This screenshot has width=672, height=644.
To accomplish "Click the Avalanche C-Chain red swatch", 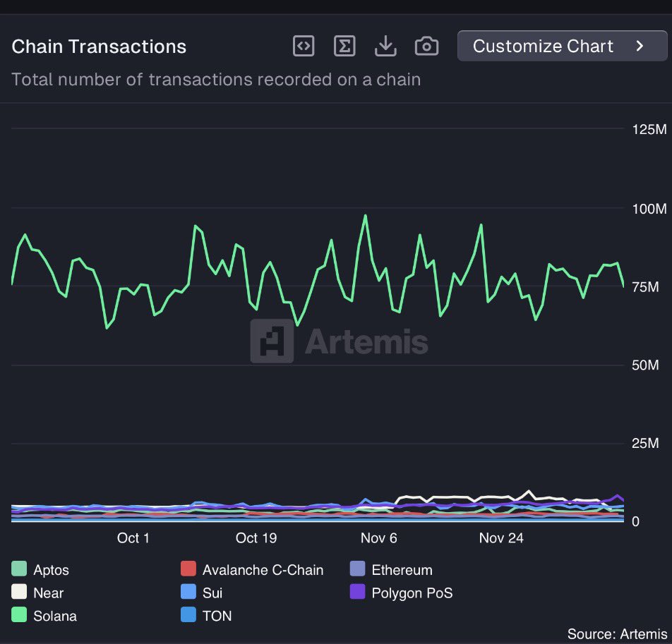I will pyautogui.click(x=188, y=570).
